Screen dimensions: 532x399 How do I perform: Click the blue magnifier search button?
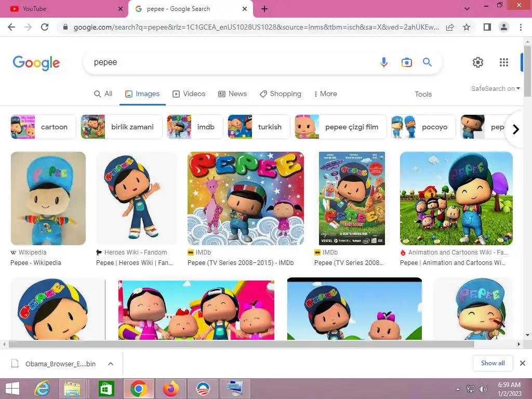pos(427,62)
